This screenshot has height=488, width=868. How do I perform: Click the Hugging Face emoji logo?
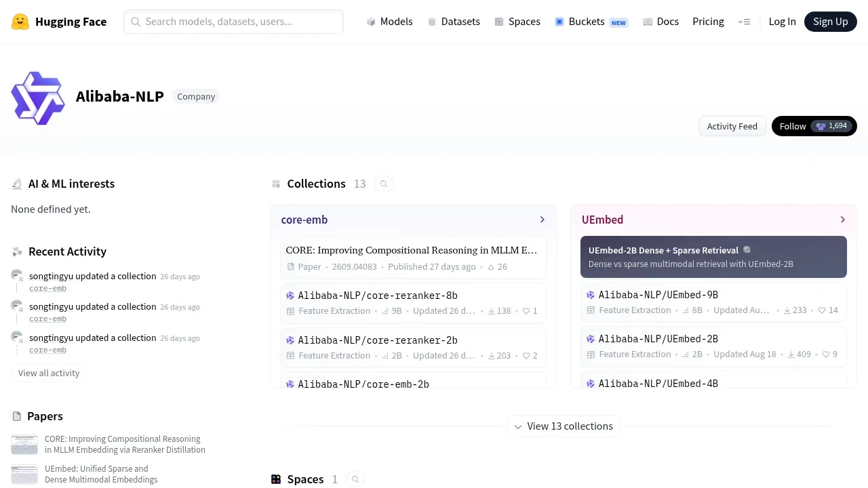(20, 22)
